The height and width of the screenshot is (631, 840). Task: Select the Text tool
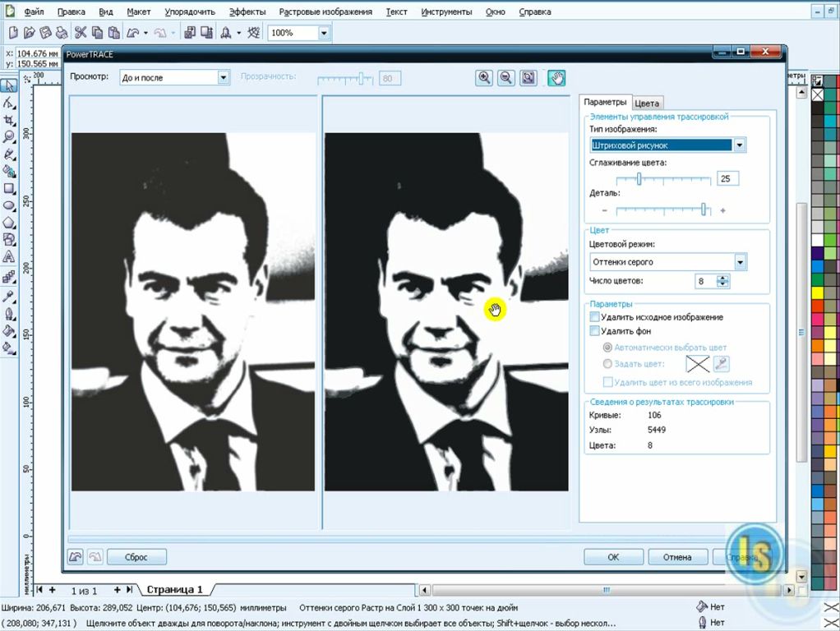pyautogui.click(x=9, y=257)
